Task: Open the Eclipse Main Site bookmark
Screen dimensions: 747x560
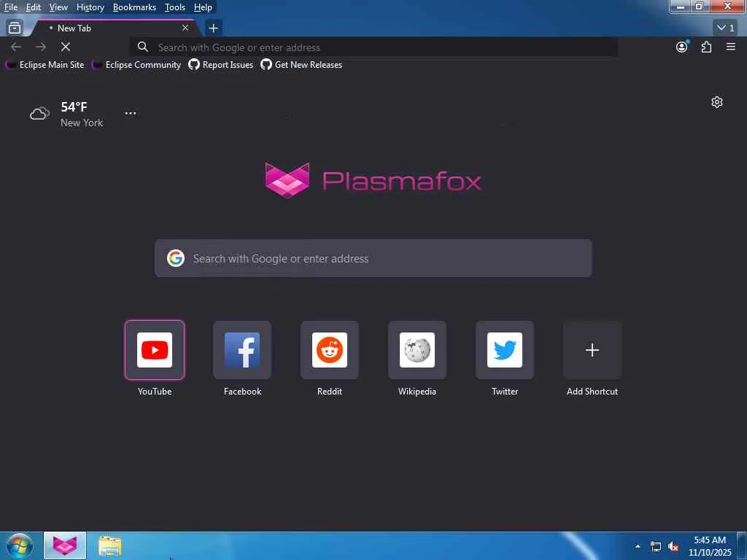Action: click(x=44, y=65)
